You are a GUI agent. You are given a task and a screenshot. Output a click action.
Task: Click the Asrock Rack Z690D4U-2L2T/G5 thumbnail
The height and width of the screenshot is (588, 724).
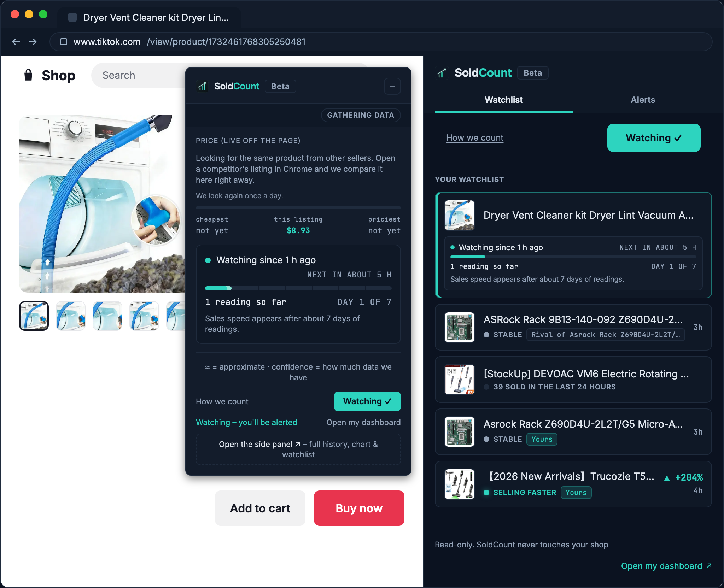pos(460,432)
